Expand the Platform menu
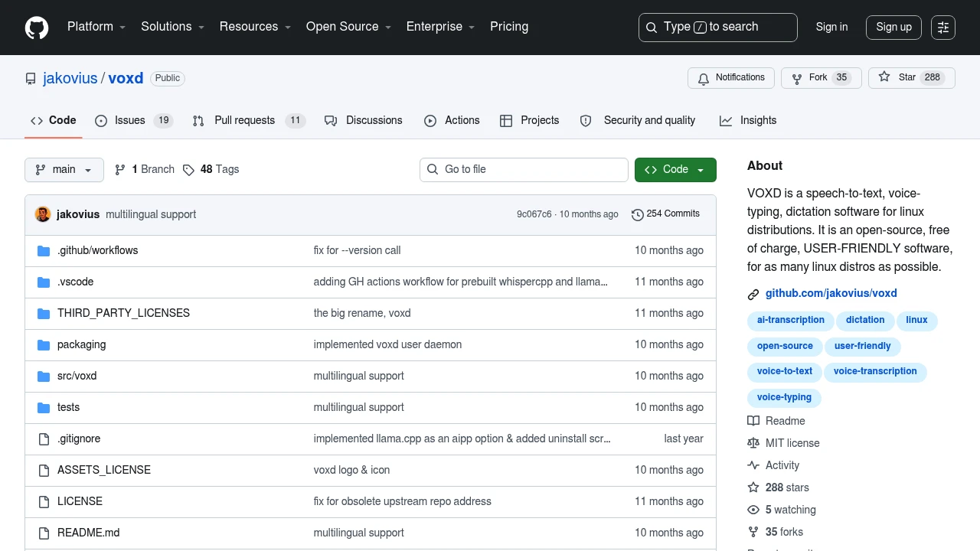The height and width of the screenshot is (551, 980). pos(96,27)
